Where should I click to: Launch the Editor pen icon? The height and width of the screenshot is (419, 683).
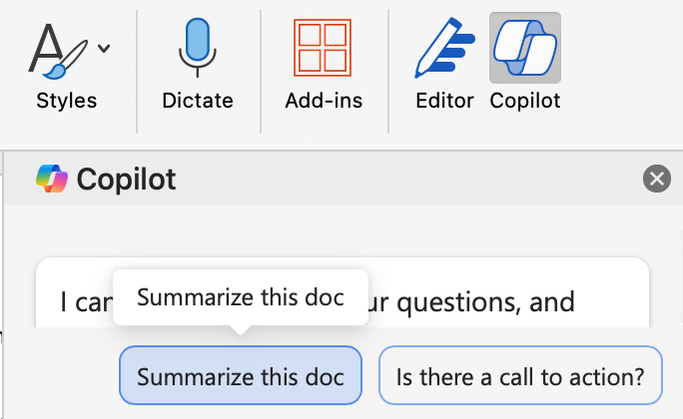(x=444, y=50)
